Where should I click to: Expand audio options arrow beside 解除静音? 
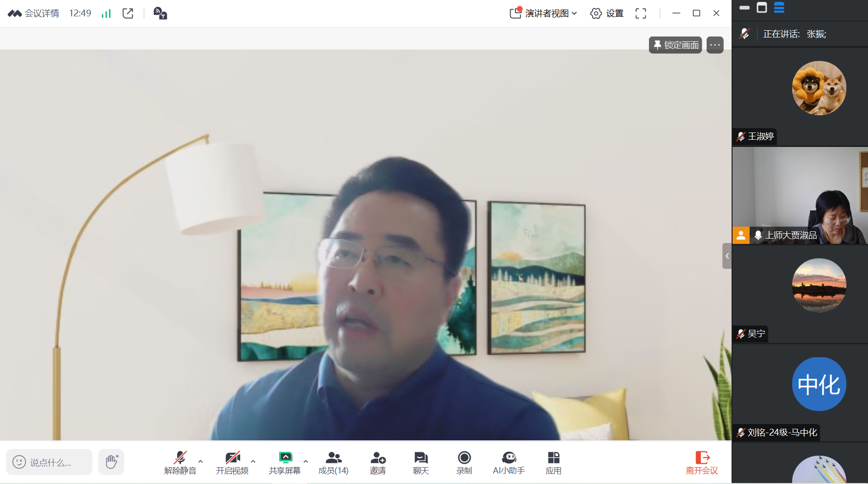201,461
